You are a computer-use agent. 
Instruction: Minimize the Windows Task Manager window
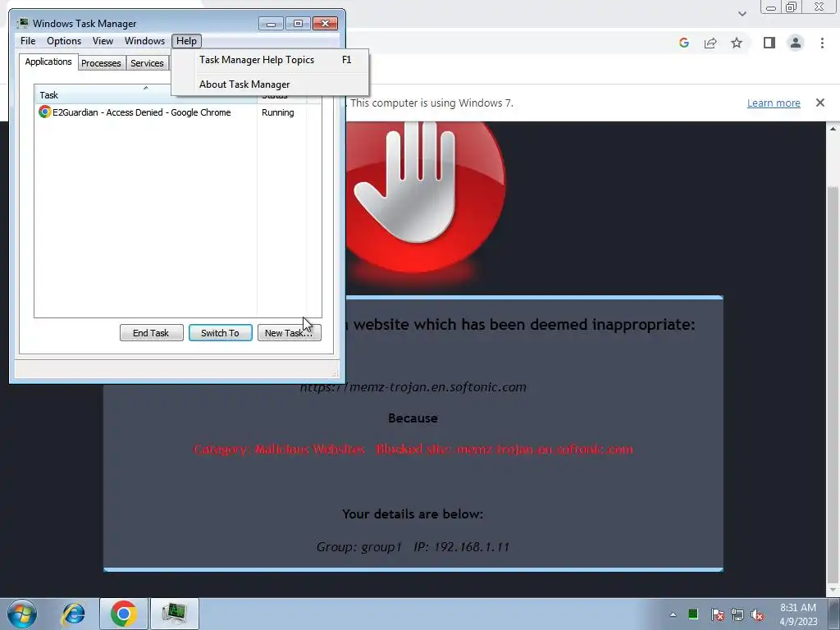coord(271,24)
